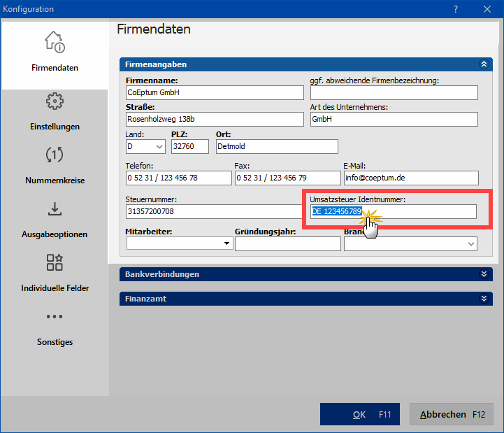This screenshot has height=433, width=504.
Task: Click the Abbrechen F12 button
Action: click(452, 414)
